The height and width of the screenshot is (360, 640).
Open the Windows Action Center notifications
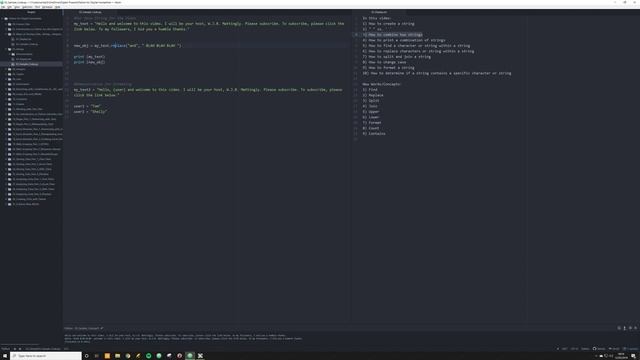point(633,356)
